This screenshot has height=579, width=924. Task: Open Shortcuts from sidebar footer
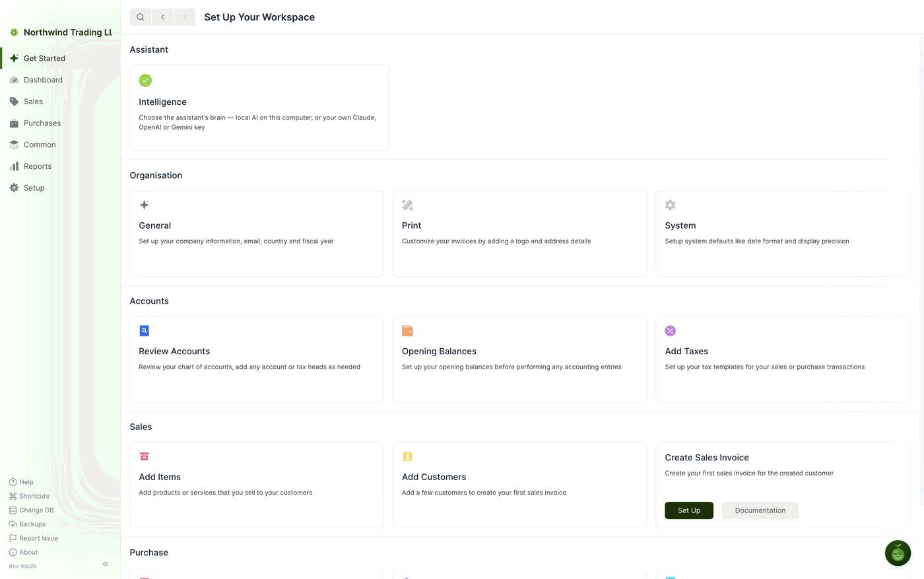click(29, 496)
